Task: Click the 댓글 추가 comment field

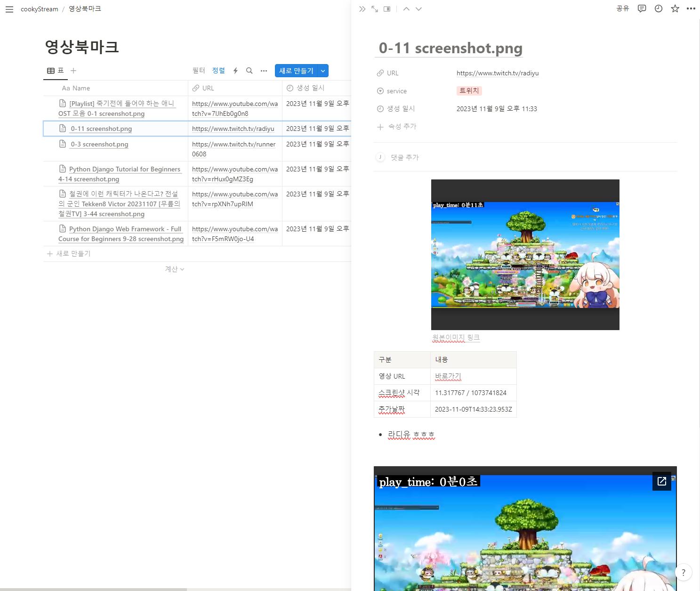Action: 405,157
